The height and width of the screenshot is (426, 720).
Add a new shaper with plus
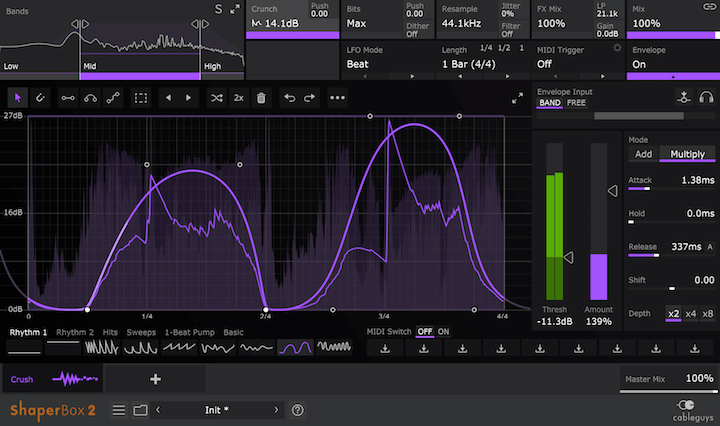[x=155, y=379]
